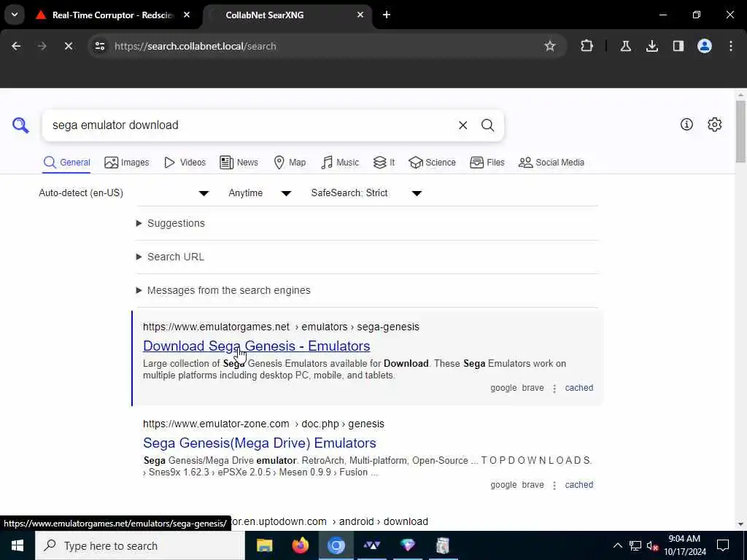
Task: Expand the Suggestions section
Action: point(171,223)
